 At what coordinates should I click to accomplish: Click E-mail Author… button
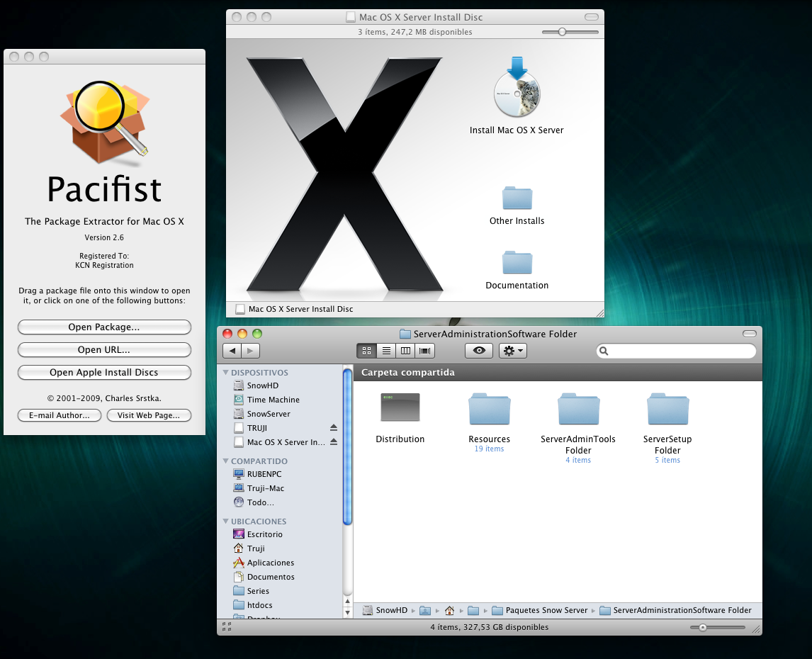click(59, 415)
